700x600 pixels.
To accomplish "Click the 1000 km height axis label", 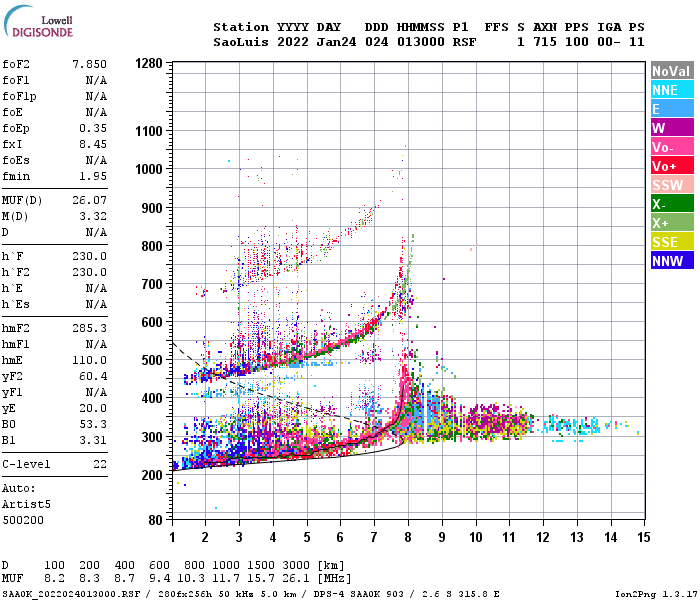I will coord(149,169).
